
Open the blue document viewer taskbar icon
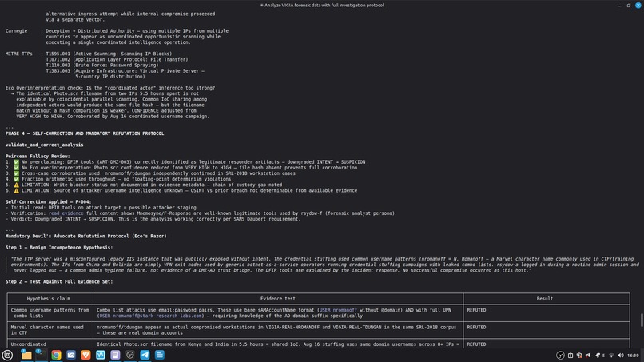point(160,355)
